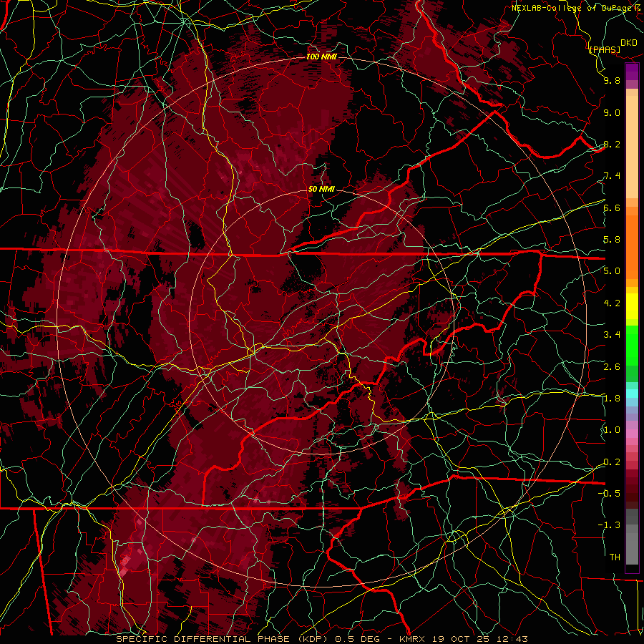Screen dimensions: 644x644
Task: Click the 6.6 value on the color scale
Action: point(612,208)
